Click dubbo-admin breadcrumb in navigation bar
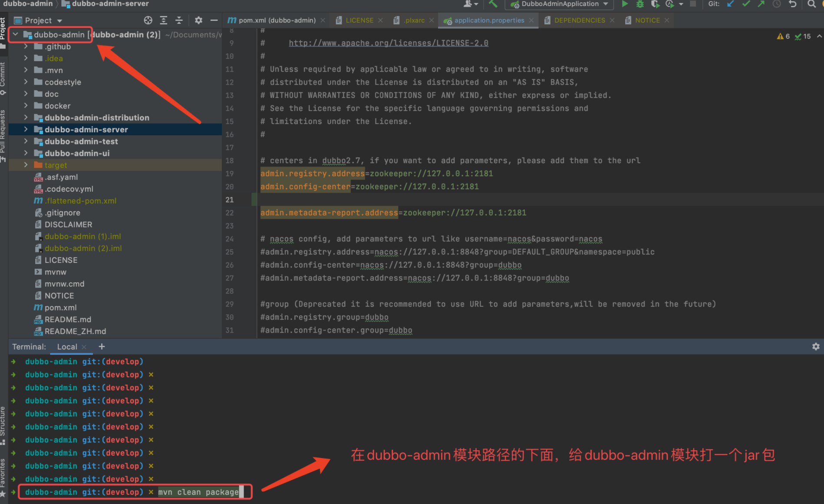 [x=28, y=4]
